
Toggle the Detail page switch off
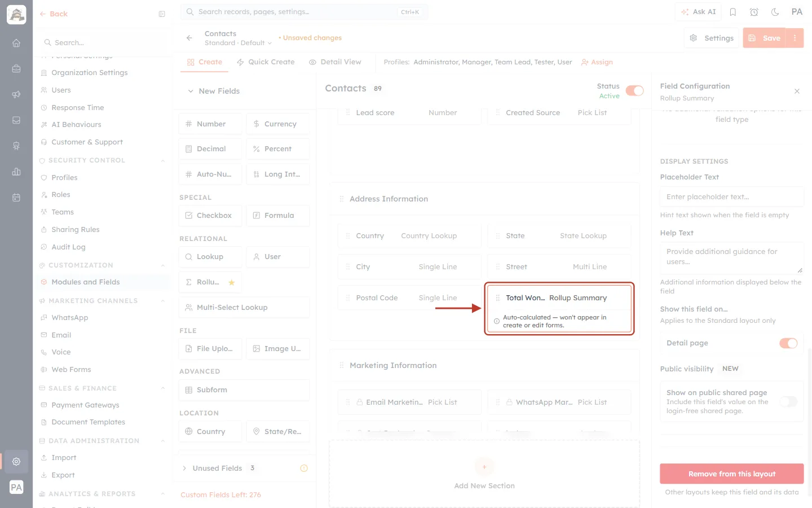click(788, 343)
